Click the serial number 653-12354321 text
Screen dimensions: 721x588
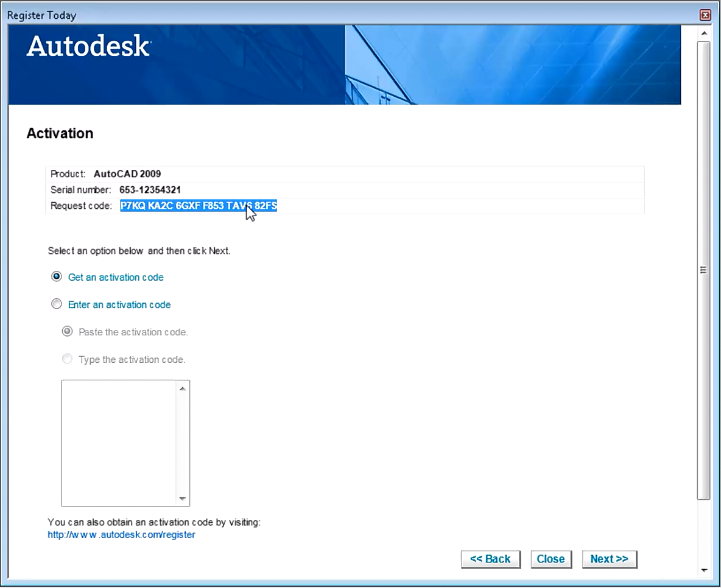tap(150, 189)
